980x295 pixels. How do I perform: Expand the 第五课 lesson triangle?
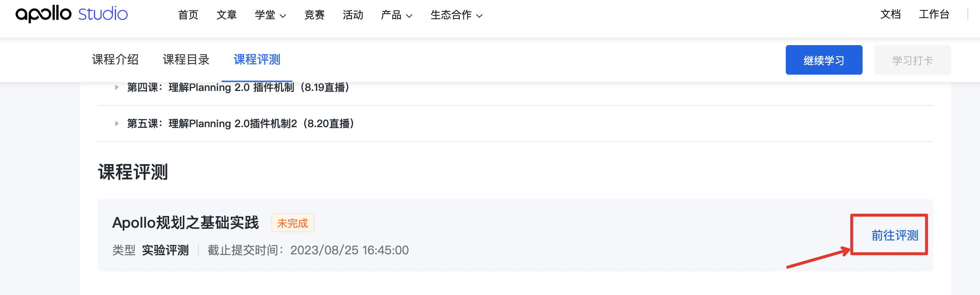117,123
